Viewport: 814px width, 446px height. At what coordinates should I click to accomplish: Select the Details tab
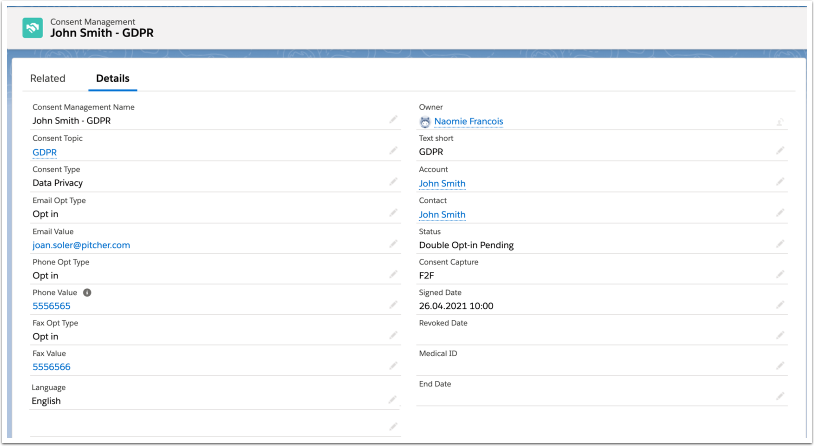[x=112, y=78]
